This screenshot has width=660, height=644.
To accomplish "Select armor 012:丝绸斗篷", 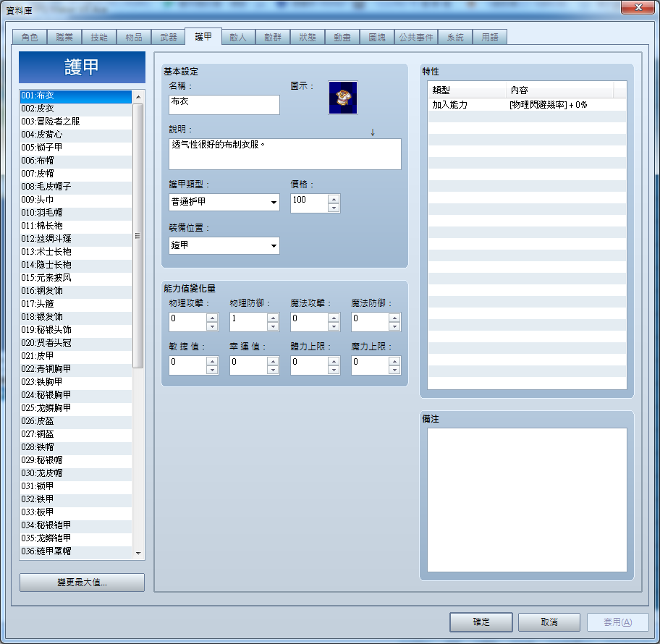I will click(76, 239).
